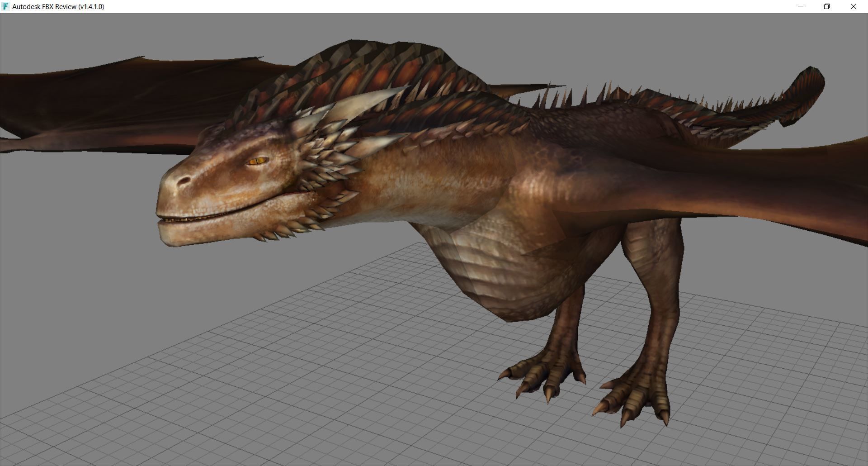Screen dimensions: 868x466
Task: Close the Autodesk FBX Review window
Action: tap(854, 6)
